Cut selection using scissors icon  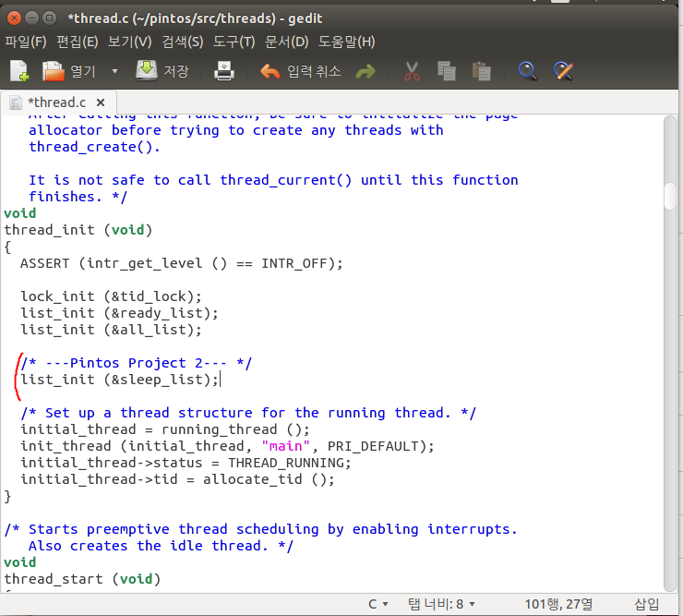pos(412,71)
